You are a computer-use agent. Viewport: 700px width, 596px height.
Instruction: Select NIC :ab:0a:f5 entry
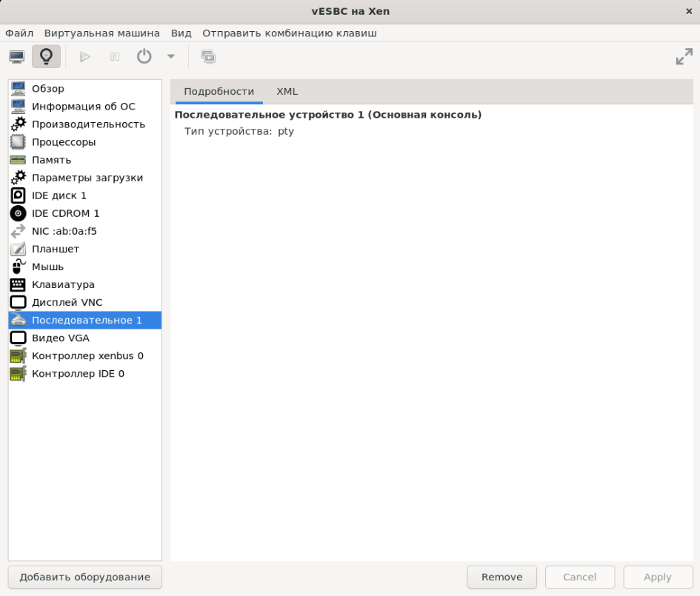point(85,232)
